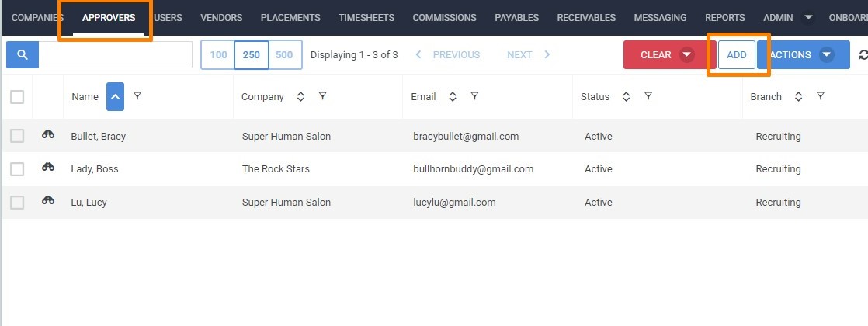Open binoculars preview for Lady, Boss
Viewport: 868px width, 326px height.
click(x=48, y=168)
